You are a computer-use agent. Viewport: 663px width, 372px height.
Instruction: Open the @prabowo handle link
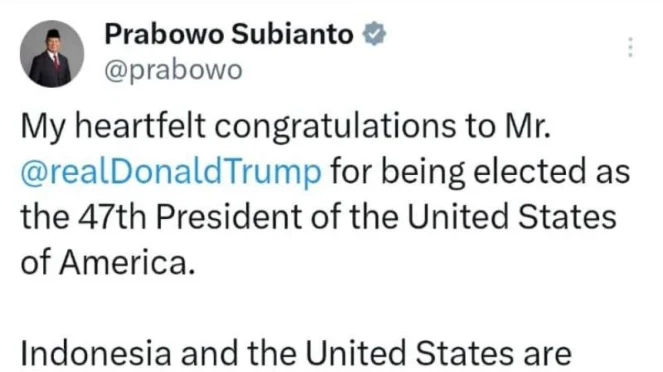point(173,70)
